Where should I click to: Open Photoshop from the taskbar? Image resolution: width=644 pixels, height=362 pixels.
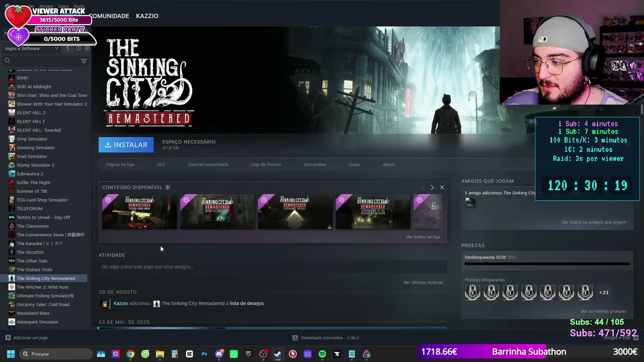[x=204, y=354]
